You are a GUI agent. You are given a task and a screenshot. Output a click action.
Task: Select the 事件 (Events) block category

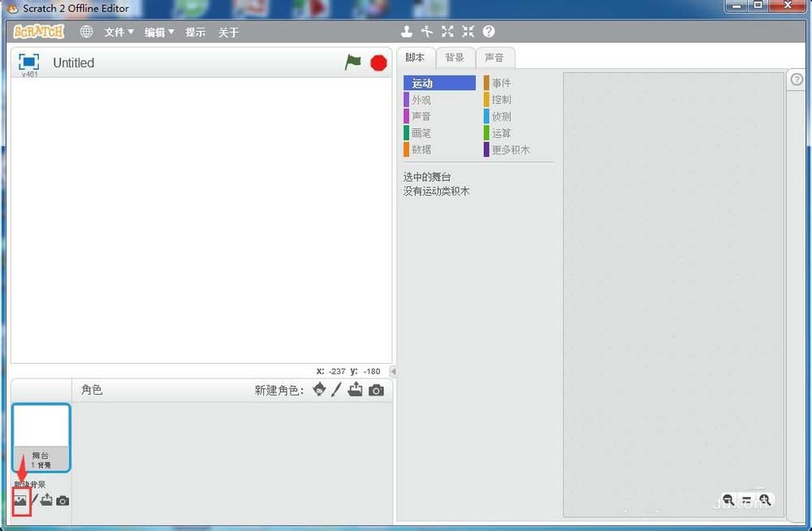coord(499,82)
